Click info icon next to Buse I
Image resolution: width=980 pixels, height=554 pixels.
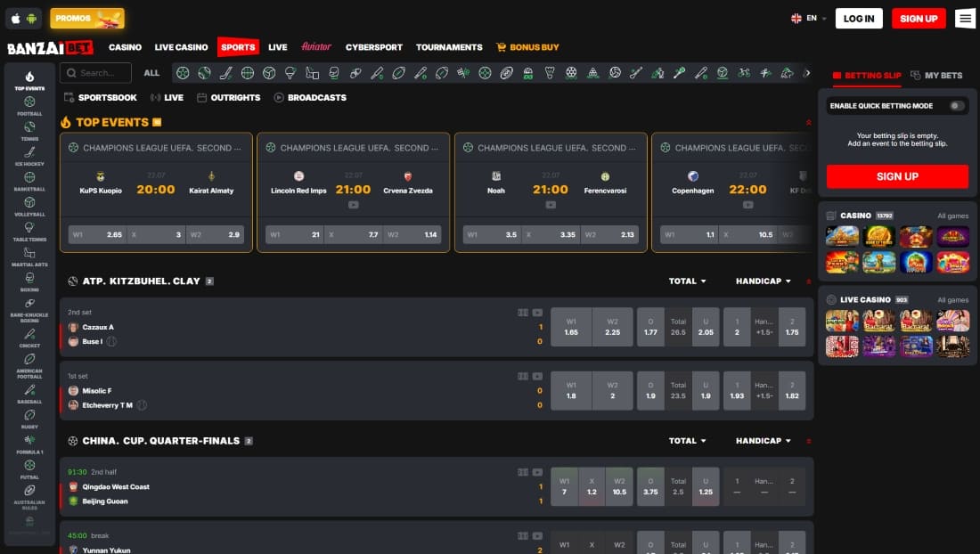click(111, 342)
